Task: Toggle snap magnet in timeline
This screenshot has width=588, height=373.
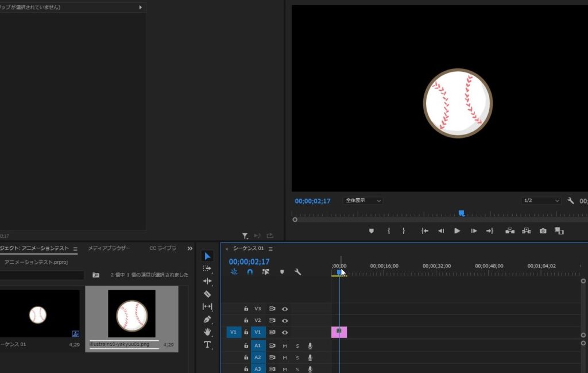Action: click(x=250, y=272)
